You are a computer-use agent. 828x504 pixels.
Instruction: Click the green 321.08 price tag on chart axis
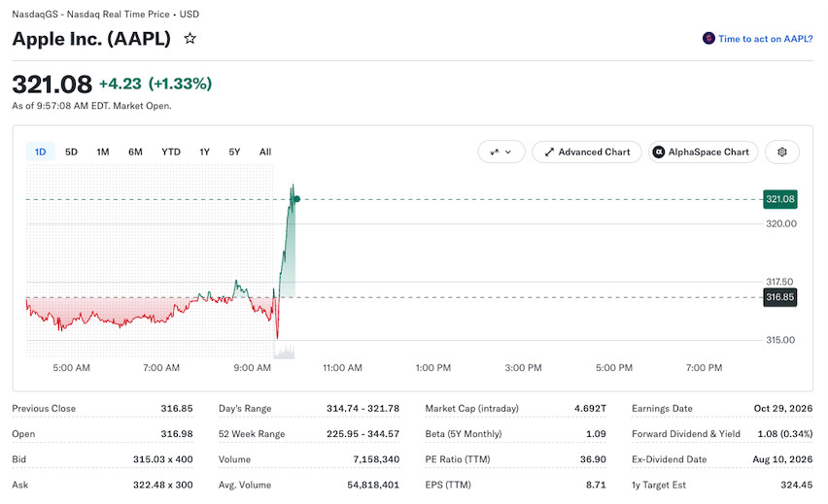click(x=780, y=199)
